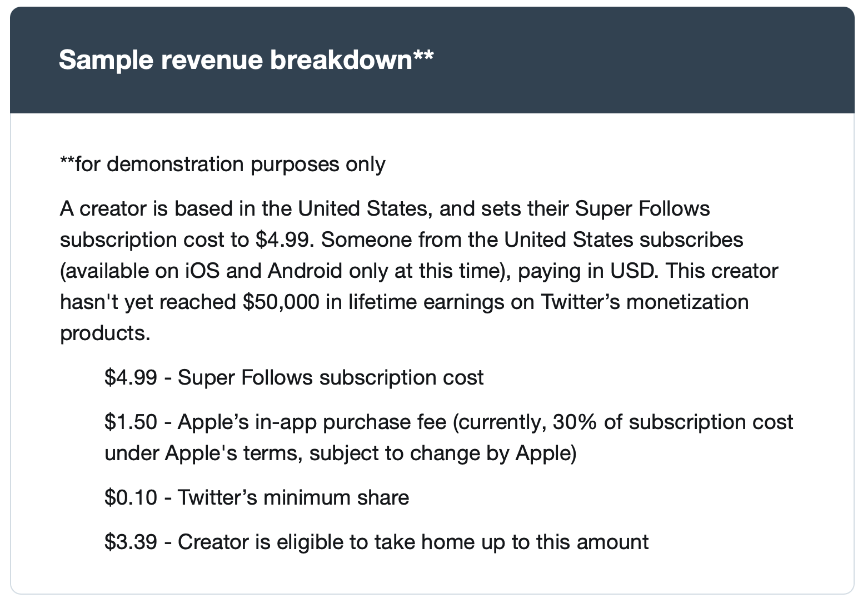Click "for demonstration purposes only" disclaimer text
868x608 pixels.
pos(230,165)
